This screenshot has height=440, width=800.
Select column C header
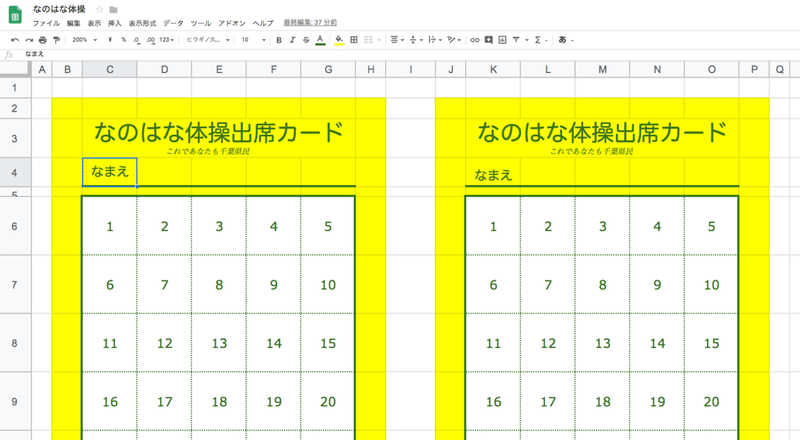[x=110, y=69]
